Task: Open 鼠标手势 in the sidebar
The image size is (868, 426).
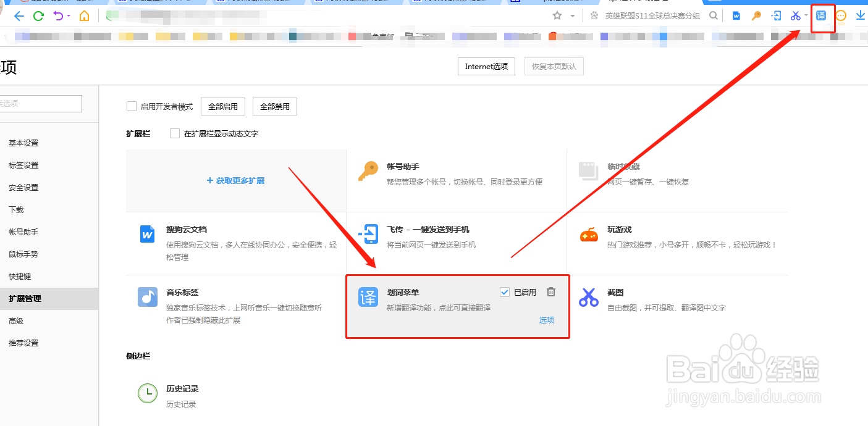Action: pos(23,254)
